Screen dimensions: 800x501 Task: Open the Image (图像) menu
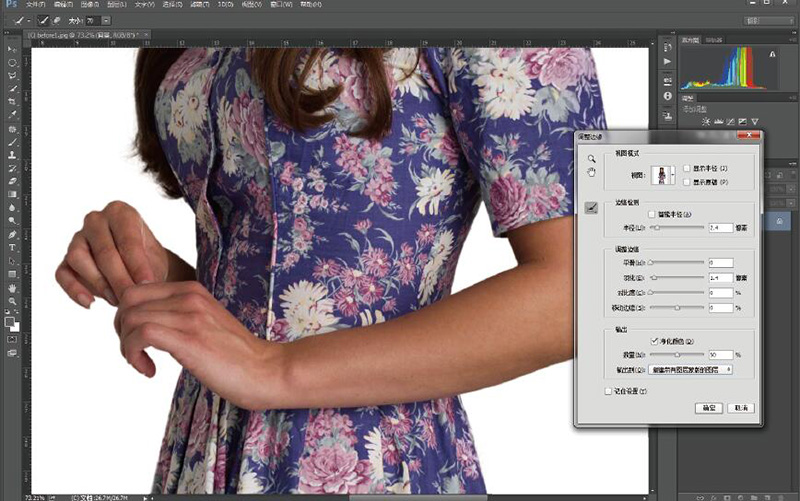(x=88, y=5)
